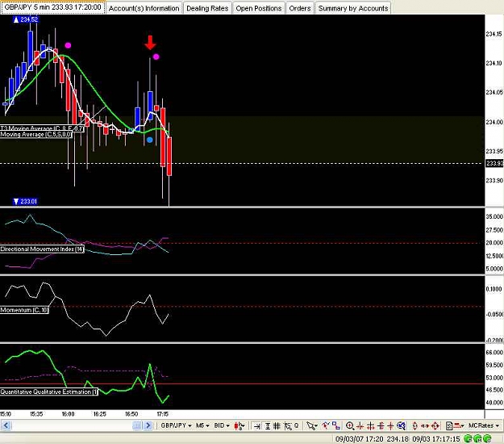Image resolution: width=504 pixels, height=444 pixels.
Task: Click the blue zoom-reset magnifier icon
Action: coord(401,426)
